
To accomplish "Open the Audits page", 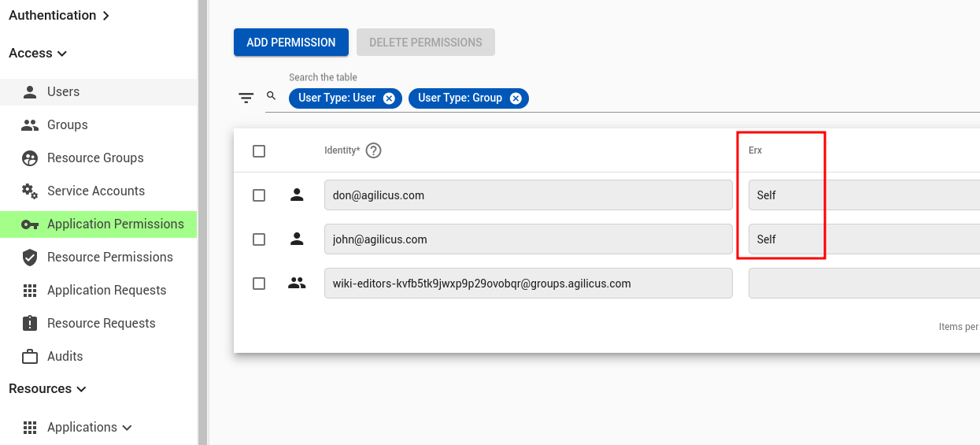I will (x=65, y=356).
